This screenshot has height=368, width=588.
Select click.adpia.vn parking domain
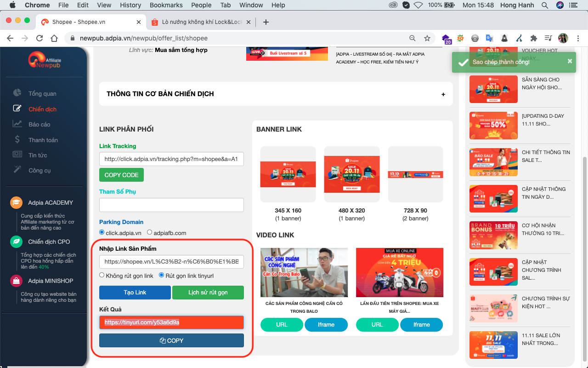(102, 232)
